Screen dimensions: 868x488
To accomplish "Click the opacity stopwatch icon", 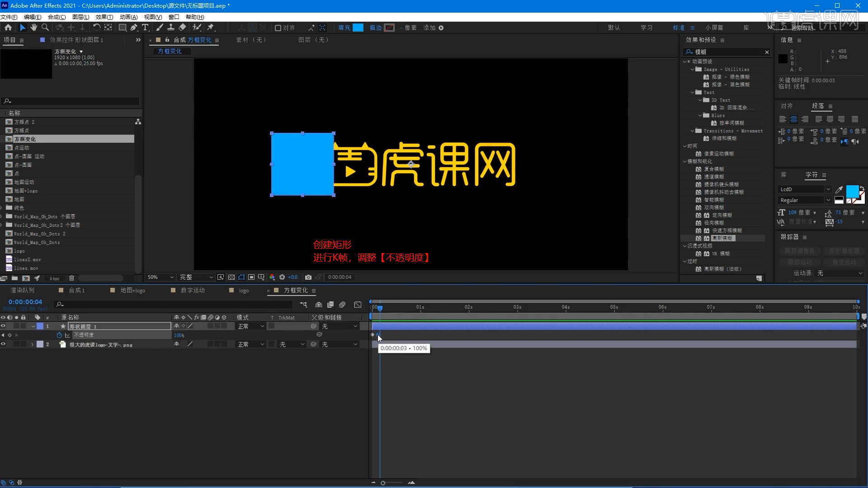I will coord(59,335).
